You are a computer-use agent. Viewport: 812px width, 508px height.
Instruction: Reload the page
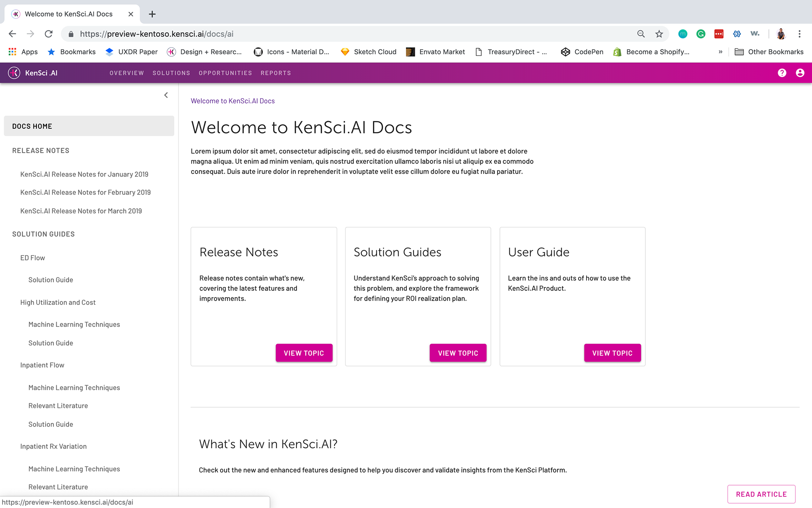click(x=49, y=34)
